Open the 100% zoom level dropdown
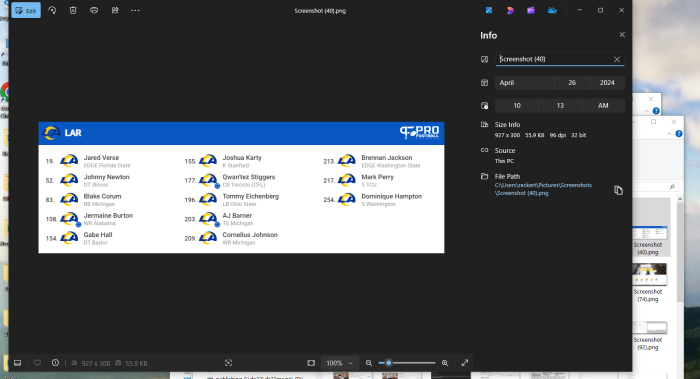 click(339, 363)
